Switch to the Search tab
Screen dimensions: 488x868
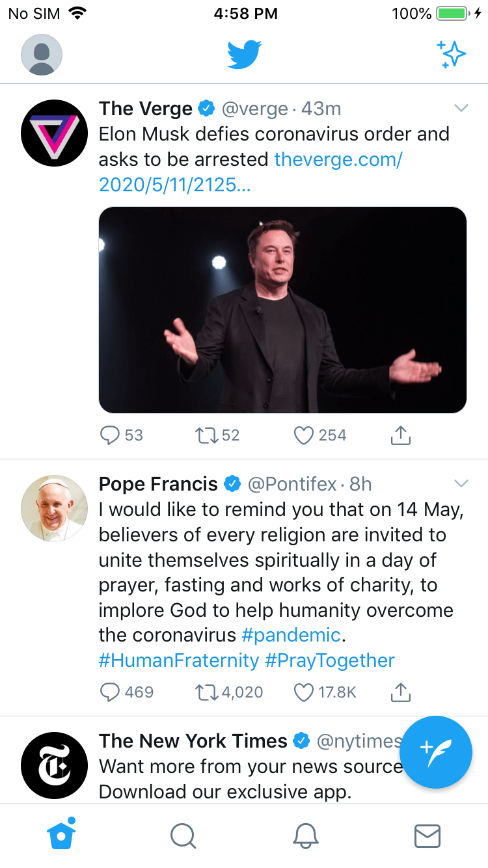tap(183, 835)
